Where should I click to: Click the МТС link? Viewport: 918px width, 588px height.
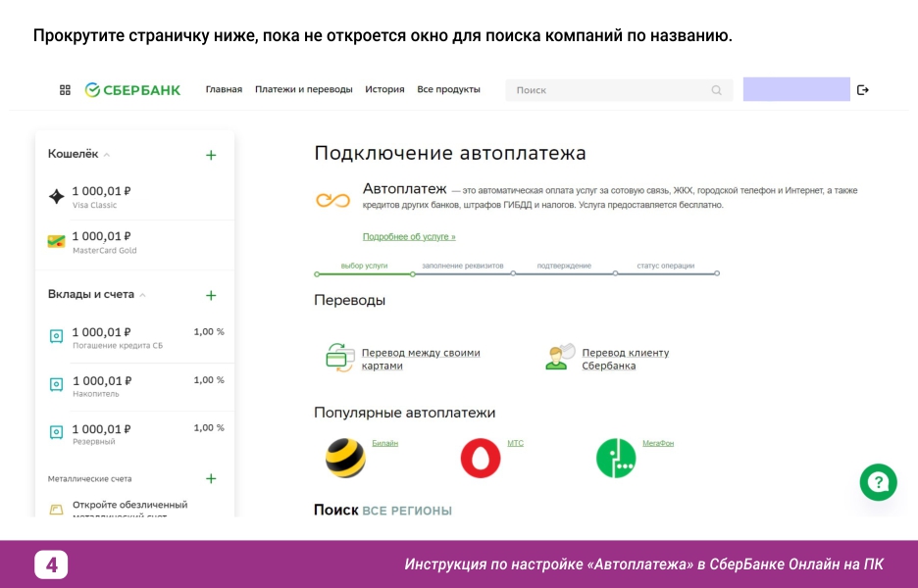[x=515, y=444]
